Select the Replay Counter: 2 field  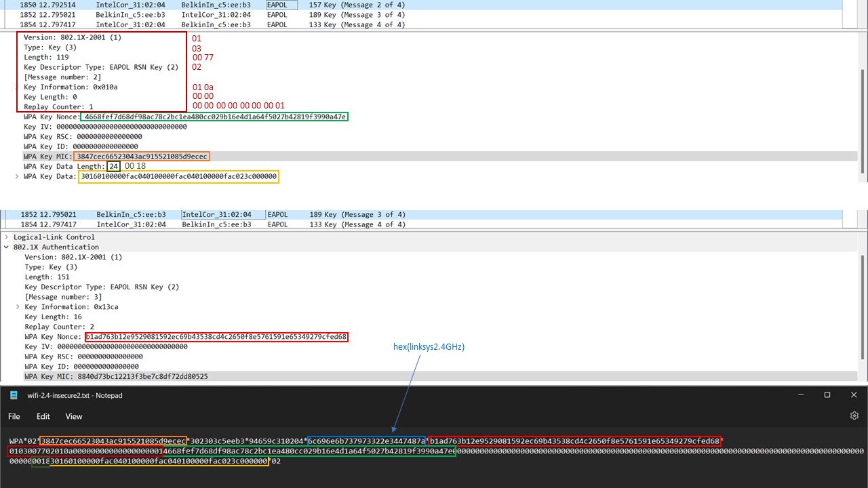pos(59,327)
